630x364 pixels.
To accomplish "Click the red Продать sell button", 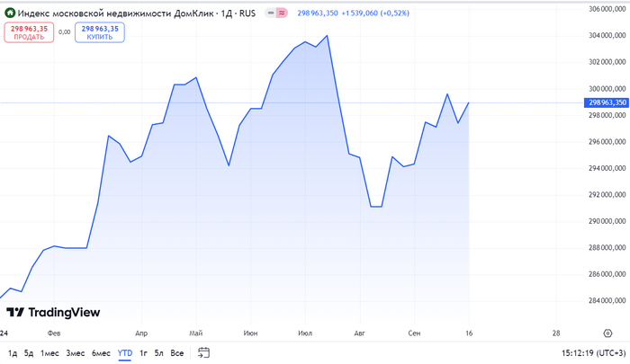I will pyautogui.click(x=29, y=32).
